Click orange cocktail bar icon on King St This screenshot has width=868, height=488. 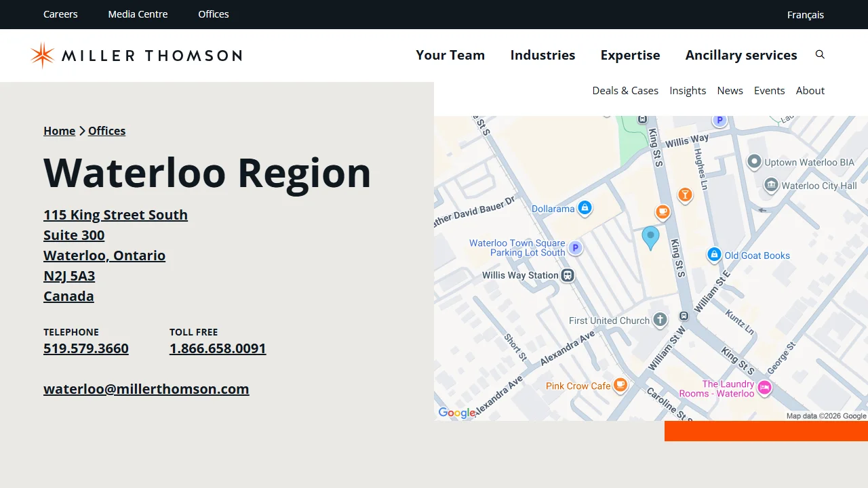(x=685, y=195)
